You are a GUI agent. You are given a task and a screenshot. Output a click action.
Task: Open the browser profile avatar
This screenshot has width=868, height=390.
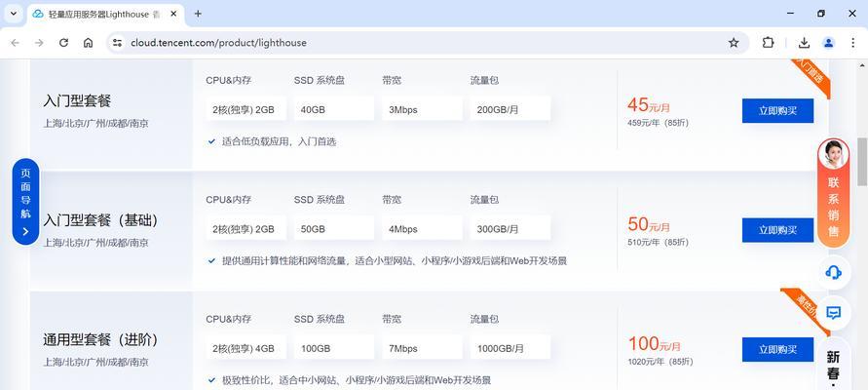click(x=828, y=43)
